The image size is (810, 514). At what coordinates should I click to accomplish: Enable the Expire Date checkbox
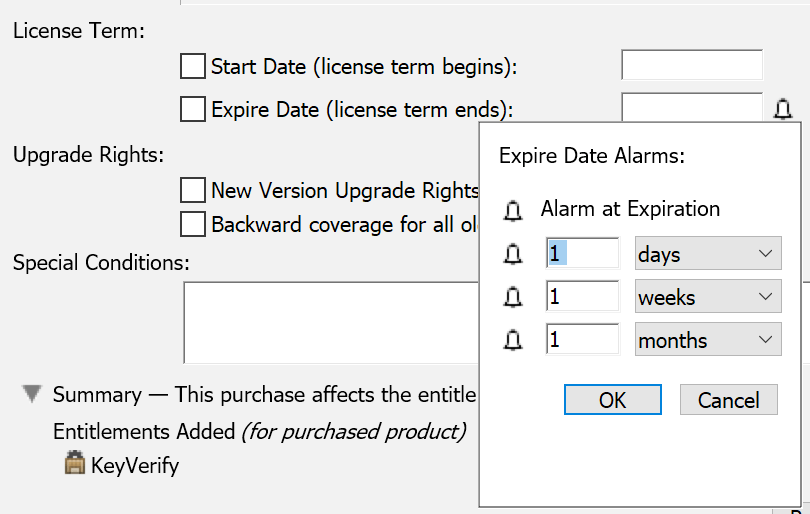192,109
